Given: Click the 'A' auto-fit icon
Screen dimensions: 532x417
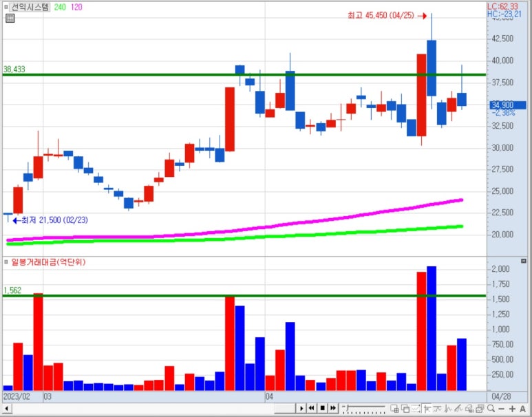Looking at the screenshot, I should (523, 409).
